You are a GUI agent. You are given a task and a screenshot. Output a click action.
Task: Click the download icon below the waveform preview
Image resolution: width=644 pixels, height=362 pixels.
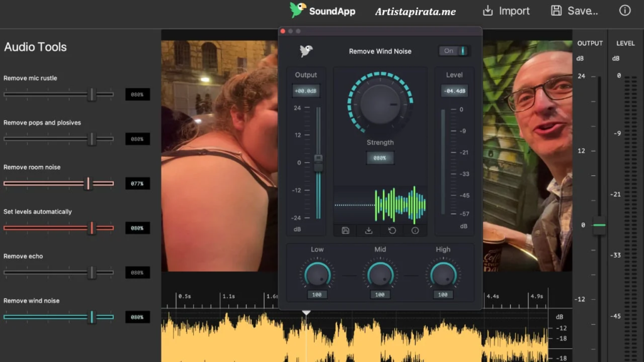[x=368, y=231]
